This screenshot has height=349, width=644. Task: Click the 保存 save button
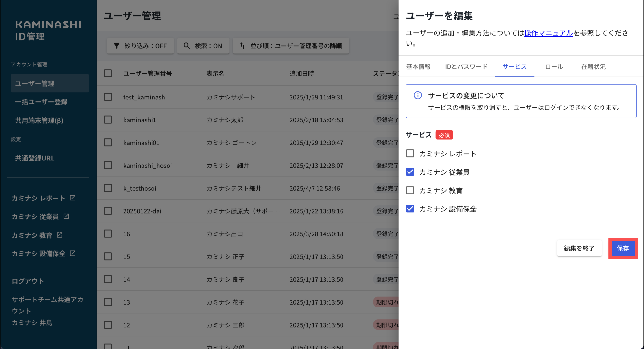click(x=623, y=249)
